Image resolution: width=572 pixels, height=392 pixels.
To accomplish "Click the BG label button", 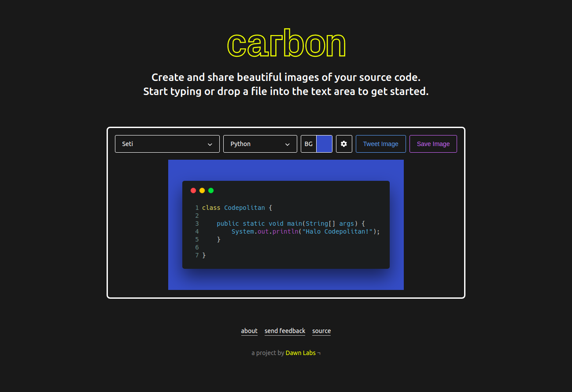I will tap(309, 144).
